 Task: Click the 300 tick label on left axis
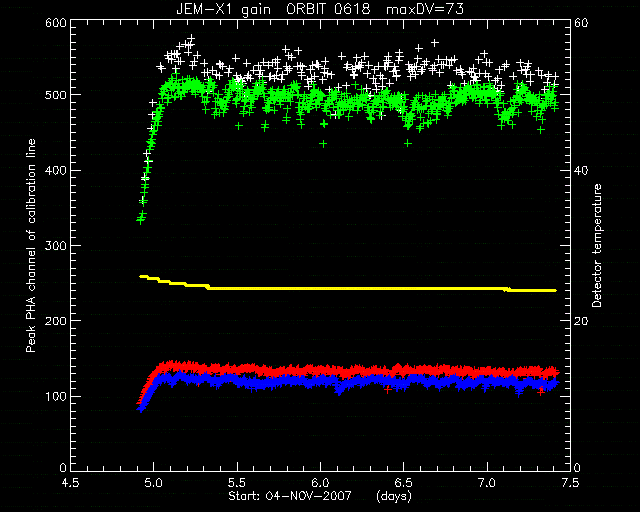(56, 246)
